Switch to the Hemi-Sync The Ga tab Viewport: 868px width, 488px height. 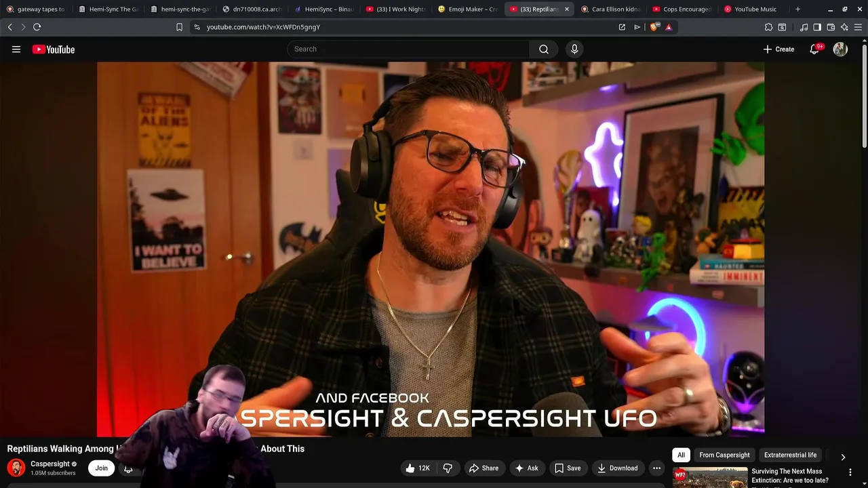tap(108, 9)
